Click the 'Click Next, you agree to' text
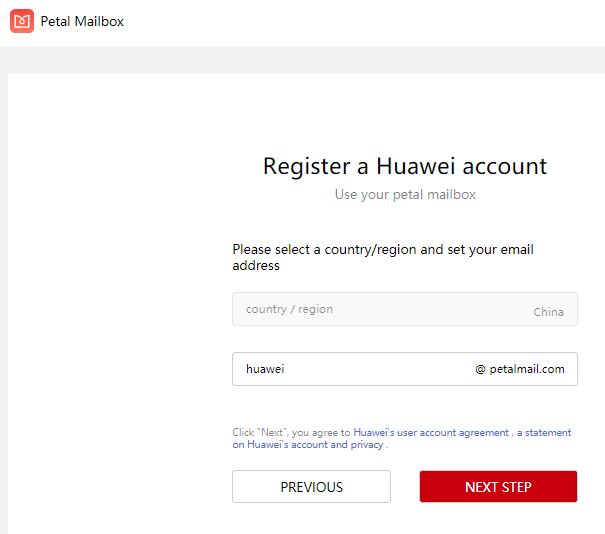The height and width of the screenshot is (534, 605). click(291, 433)
